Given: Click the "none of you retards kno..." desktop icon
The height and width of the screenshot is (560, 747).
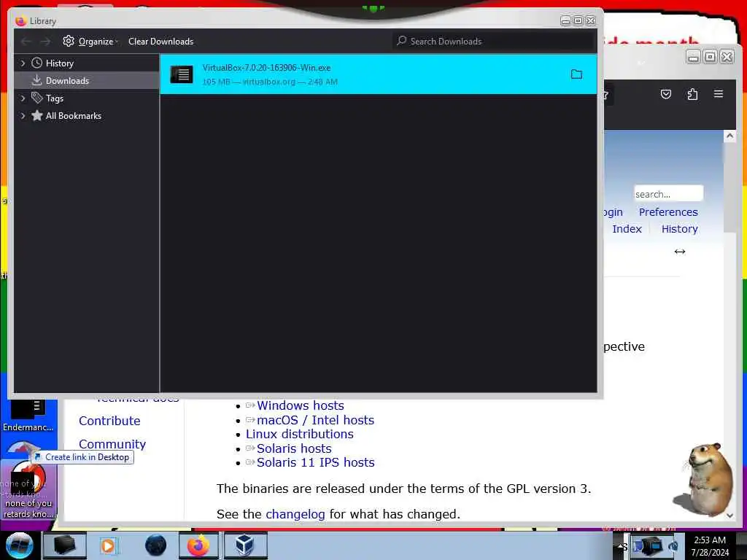Looking at the screenshot, I should (28, 491).
